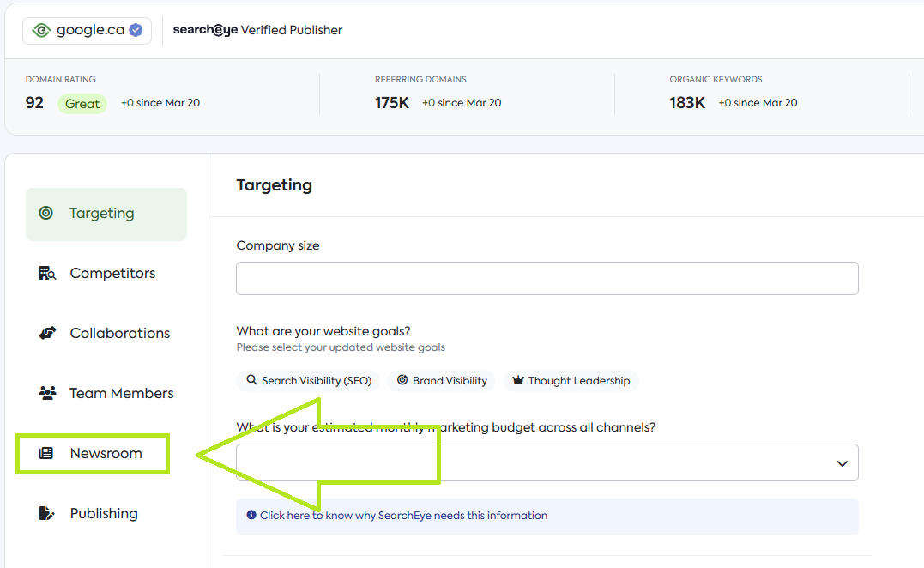Click the google.ca domain button
The height and width of the screenshot is (568, 924).
point(87,30)
